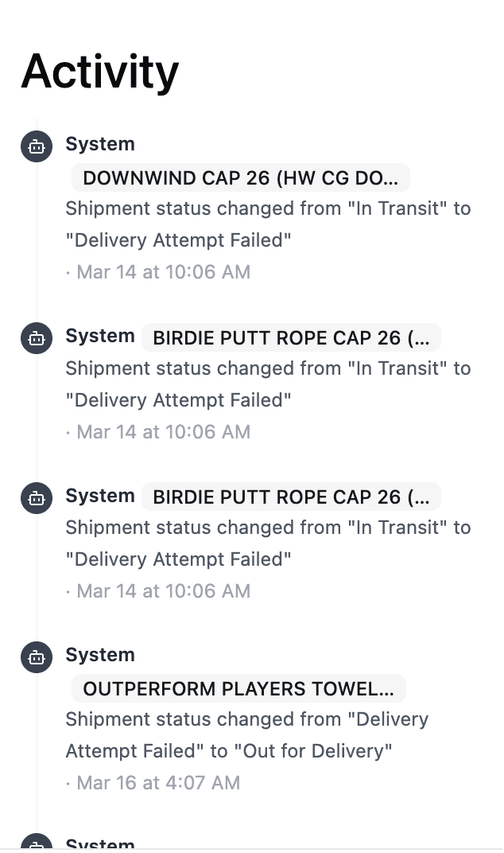
Task: Click timestamp under second BIRDIE PUTT entry
Action: point(159,591)
